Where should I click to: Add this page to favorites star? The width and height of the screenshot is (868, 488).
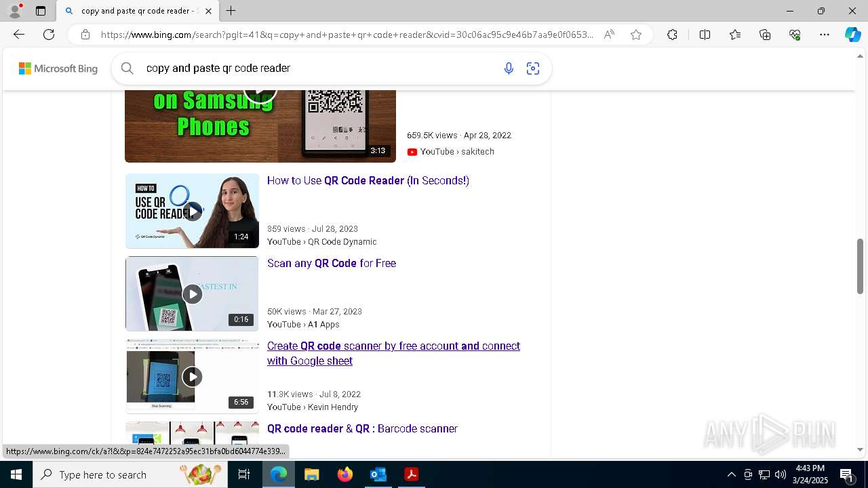coord(635,35)
